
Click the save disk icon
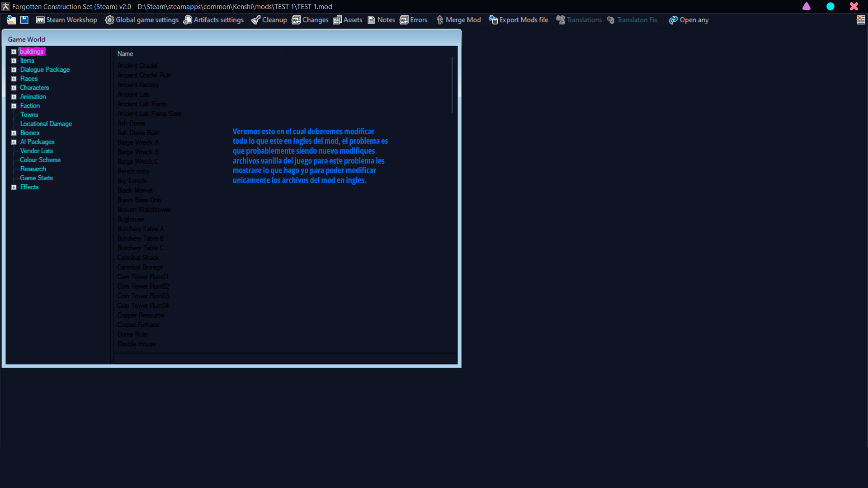pyautogui.click(x=24, y=20)
